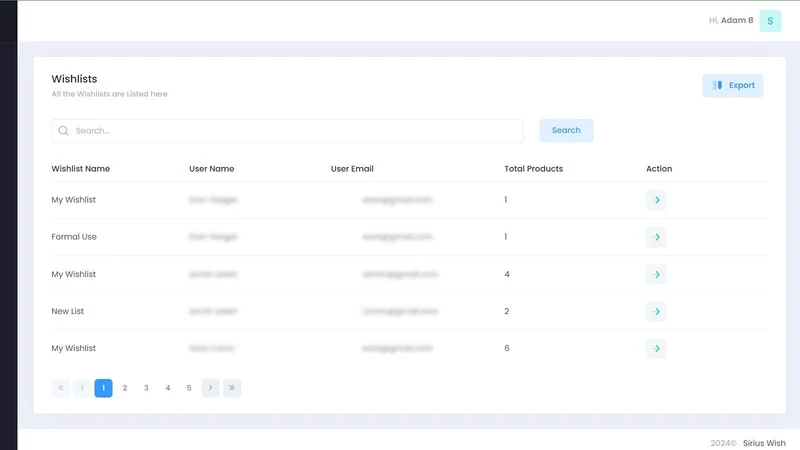Viewport: 800px width, 450px height.
Task: Open the user avatar S menu
Action: [x=770, y=21]
